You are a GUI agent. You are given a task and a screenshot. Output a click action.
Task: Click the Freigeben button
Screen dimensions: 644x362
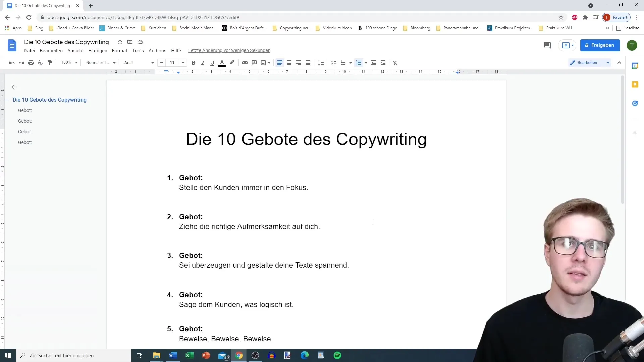point(600,45)
